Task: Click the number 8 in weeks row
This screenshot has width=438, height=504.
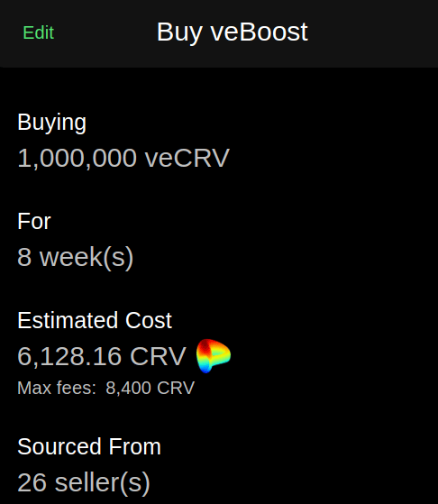Action: (24, 257)
